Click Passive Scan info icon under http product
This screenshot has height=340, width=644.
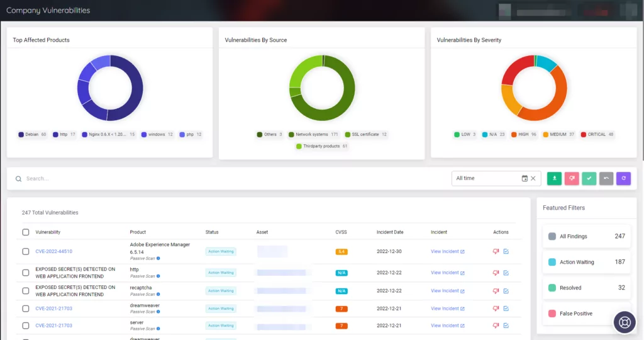point(158,276)
